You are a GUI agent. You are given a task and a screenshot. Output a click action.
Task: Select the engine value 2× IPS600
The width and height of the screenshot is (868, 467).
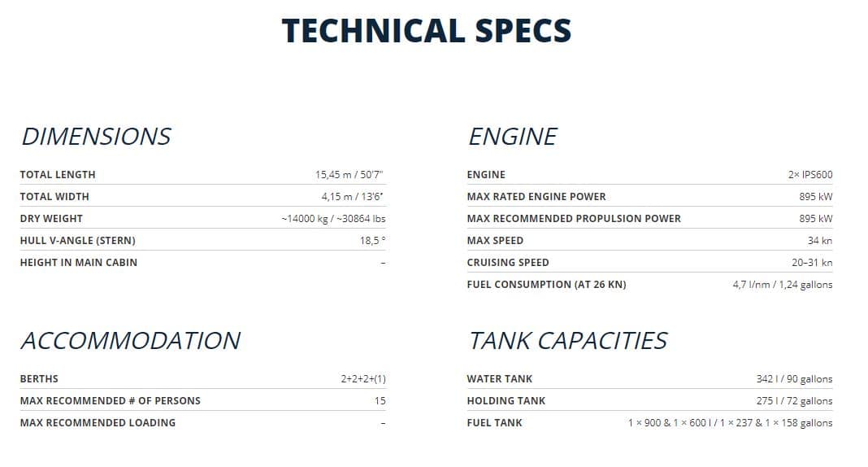810,175
